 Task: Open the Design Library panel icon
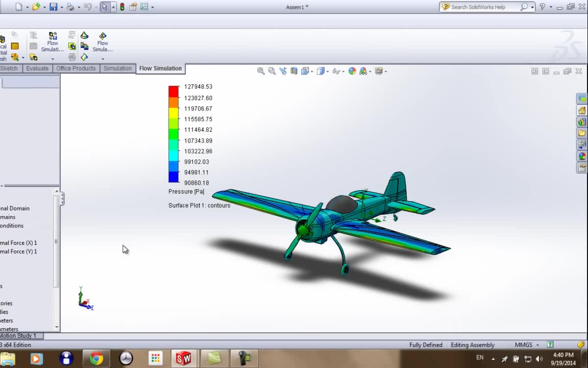coord(582,122)
